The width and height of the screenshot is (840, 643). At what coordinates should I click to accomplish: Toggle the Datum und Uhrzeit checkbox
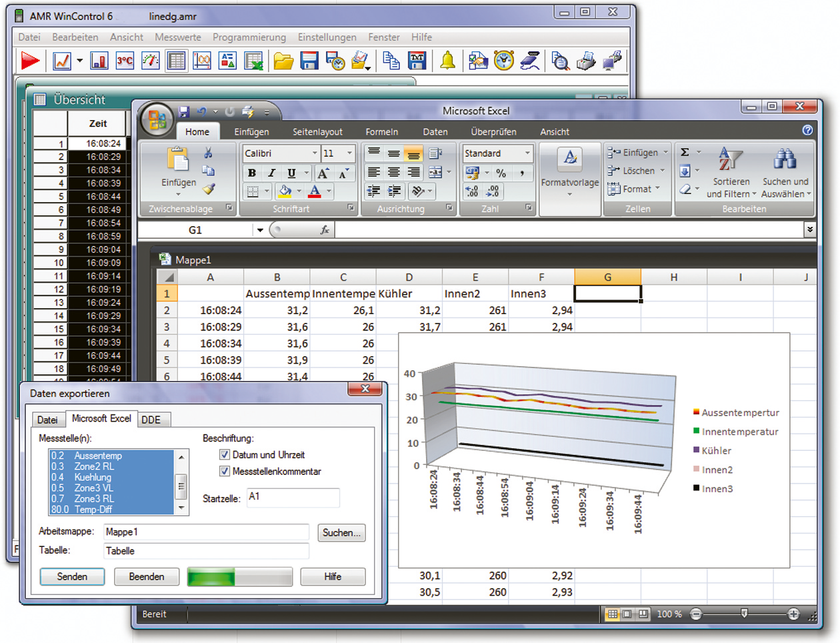(225, 455)
